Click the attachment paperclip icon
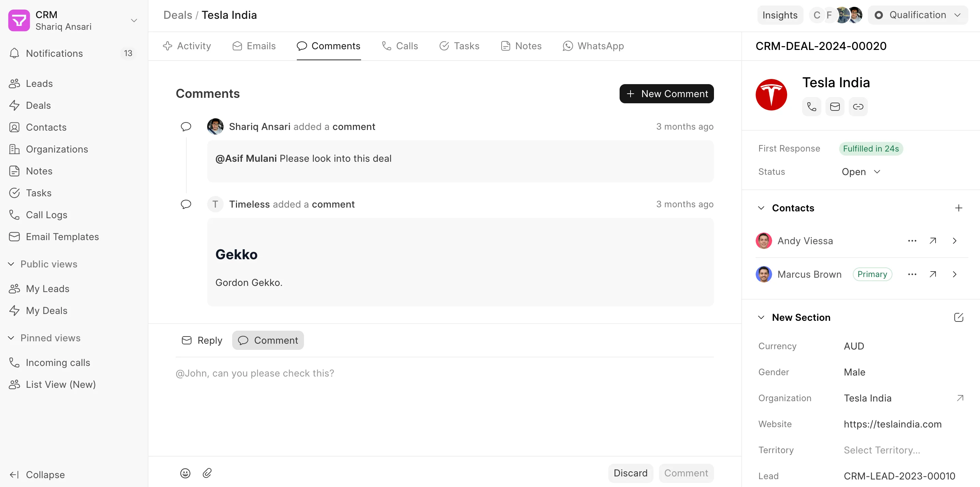 [207, 473]
